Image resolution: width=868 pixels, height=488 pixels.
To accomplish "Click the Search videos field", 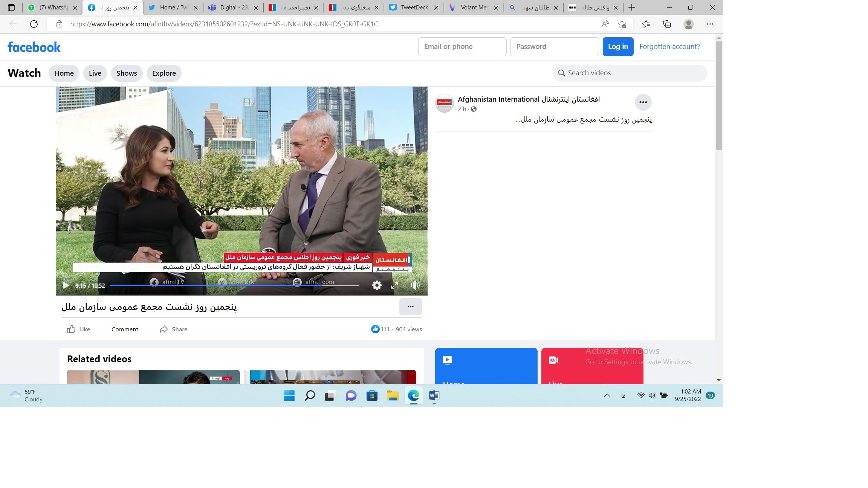I will point(630,73).
